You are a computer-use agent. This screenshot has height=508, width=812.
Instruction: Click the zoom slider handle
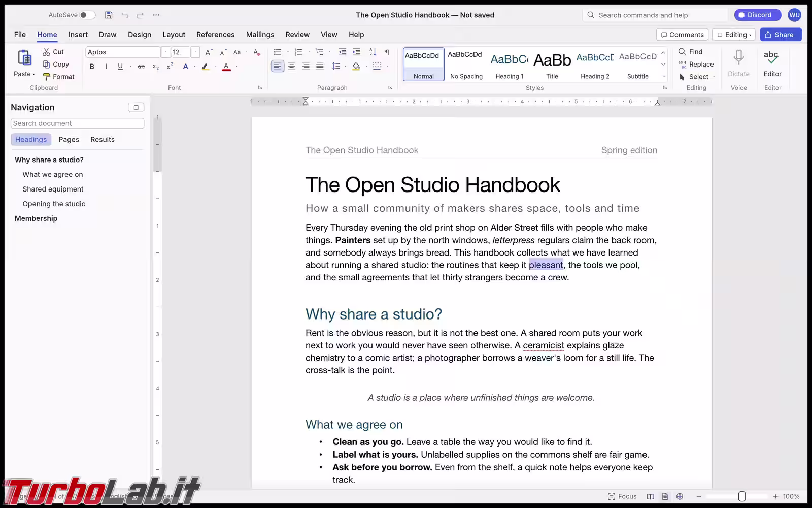point(741,496)
